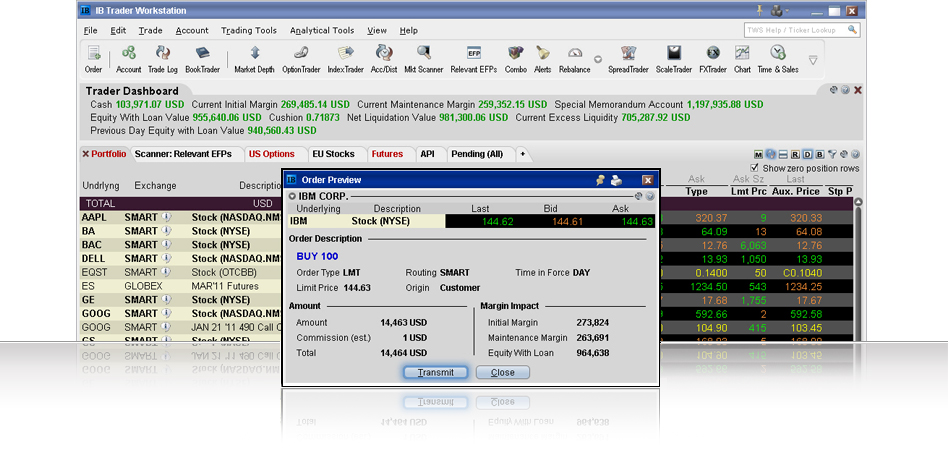Open the Time & Sales tool
The image size is (948, 460).
pyautogui.click(x=778, y=59)
